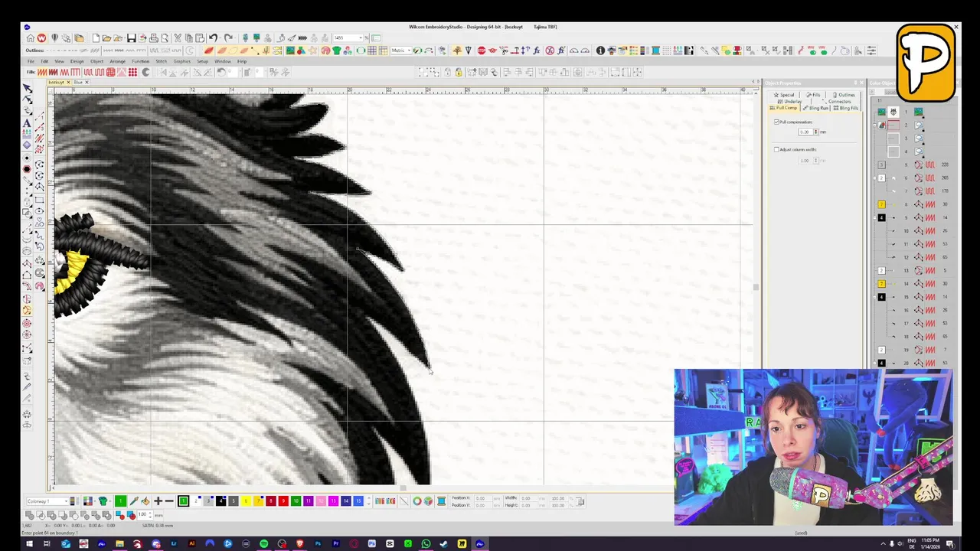Select black palette color swatch 4
980x551 pixels.
coord(220,501)
